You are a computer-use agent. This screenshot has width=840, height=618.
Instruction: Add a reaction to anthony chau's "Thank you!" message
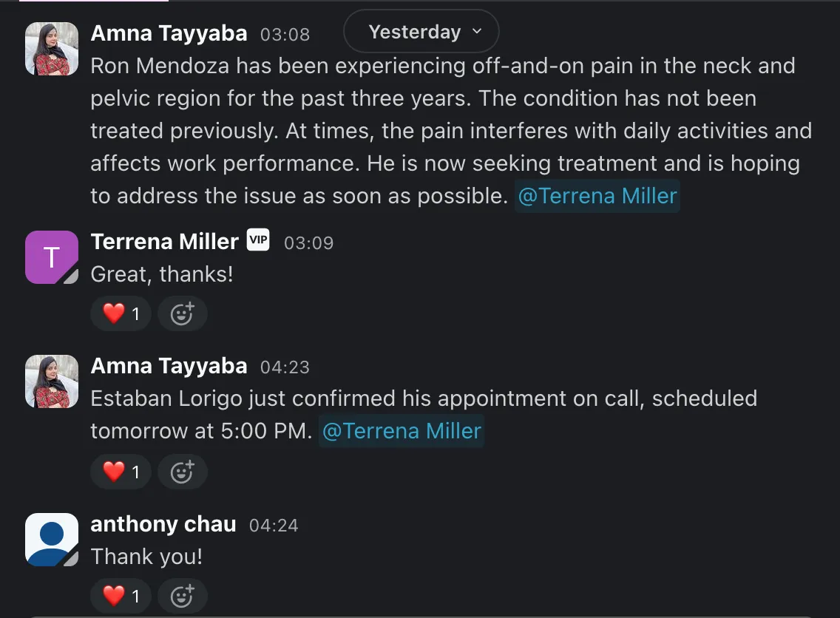coord(182,595)
